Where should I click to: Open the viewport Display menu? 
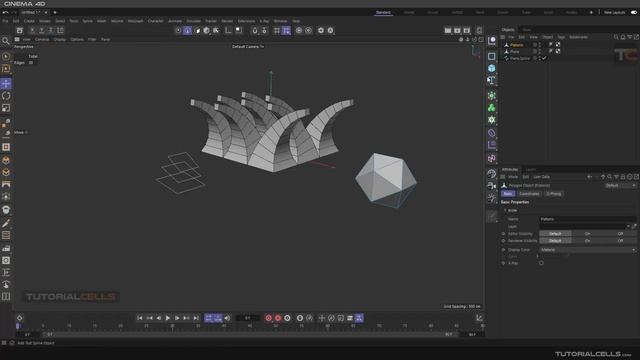[60, 40]
